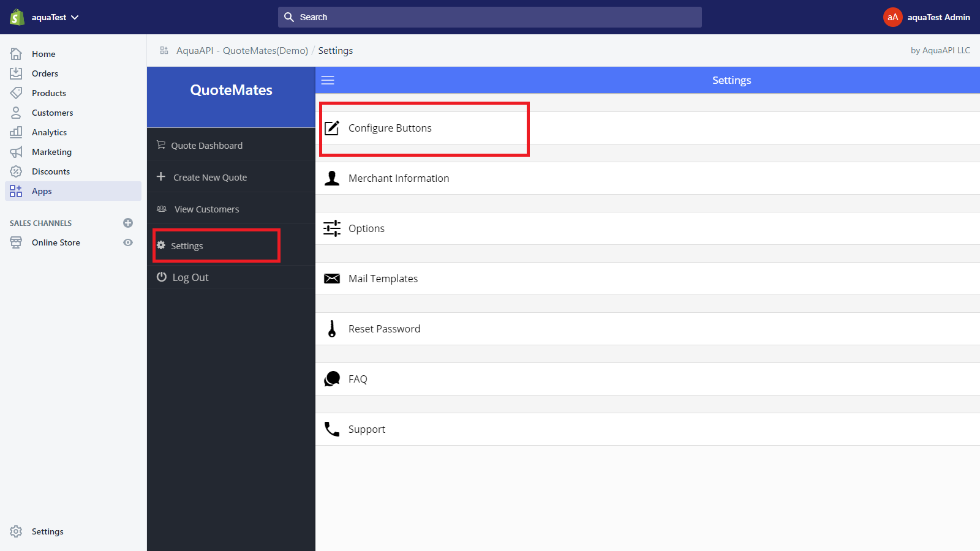Click the Options sliders icon
This screenshot has height=551, width=980.
pyautogui.click(x=332, y=228)
